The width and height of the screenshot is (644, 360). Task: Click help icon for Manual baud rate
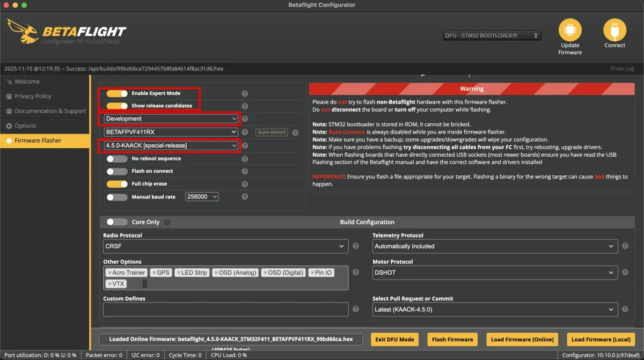coord(245,197)
